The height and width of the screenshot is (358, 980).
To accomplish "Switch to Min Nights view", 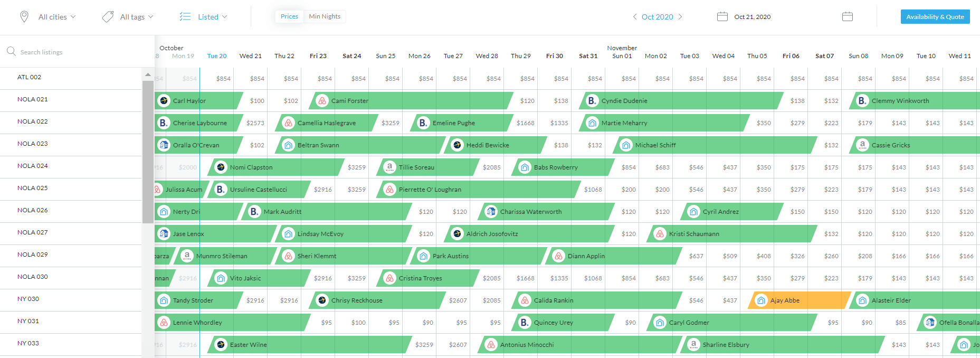I will [325, 16].
